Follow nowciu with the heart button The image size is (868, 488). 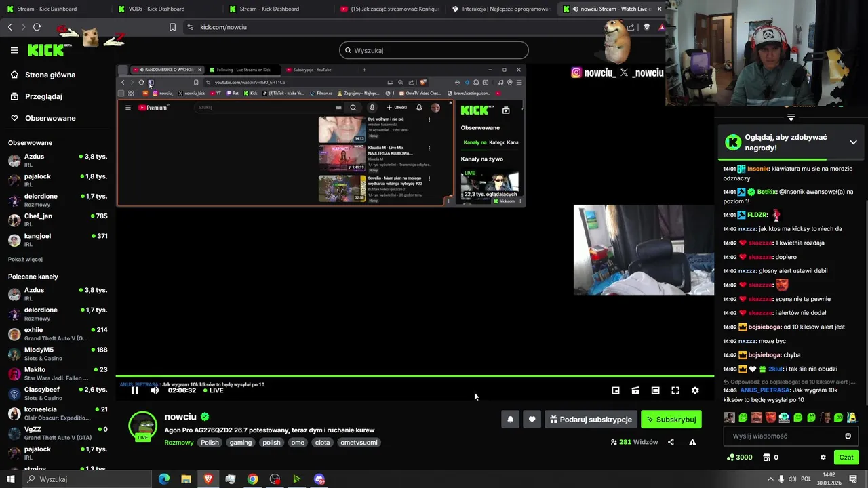(532, 420)
